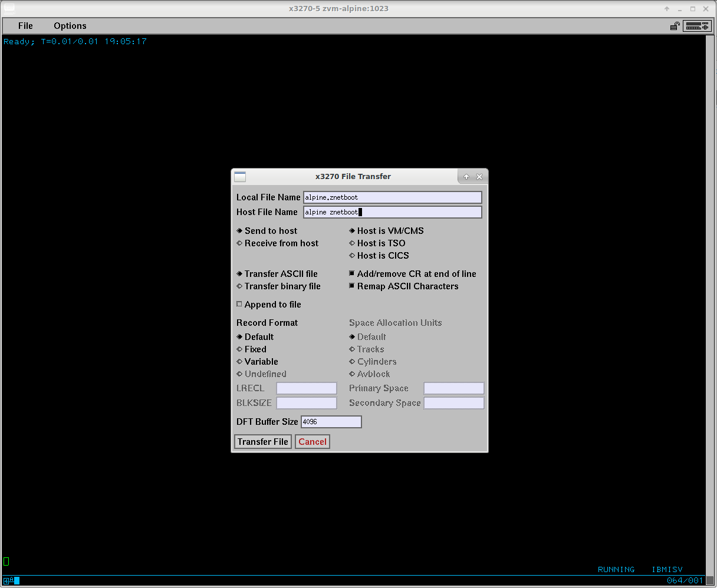Click the 'Ready; T=0.01/0.01' terminal line
This screenshot has height=588, width=717.
[x=75, y=41]
